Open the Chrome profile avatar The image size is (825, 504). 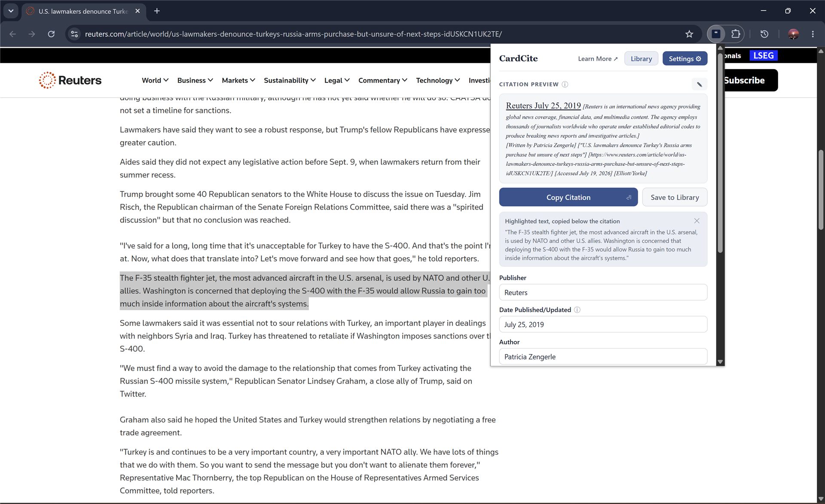point(793,34)
